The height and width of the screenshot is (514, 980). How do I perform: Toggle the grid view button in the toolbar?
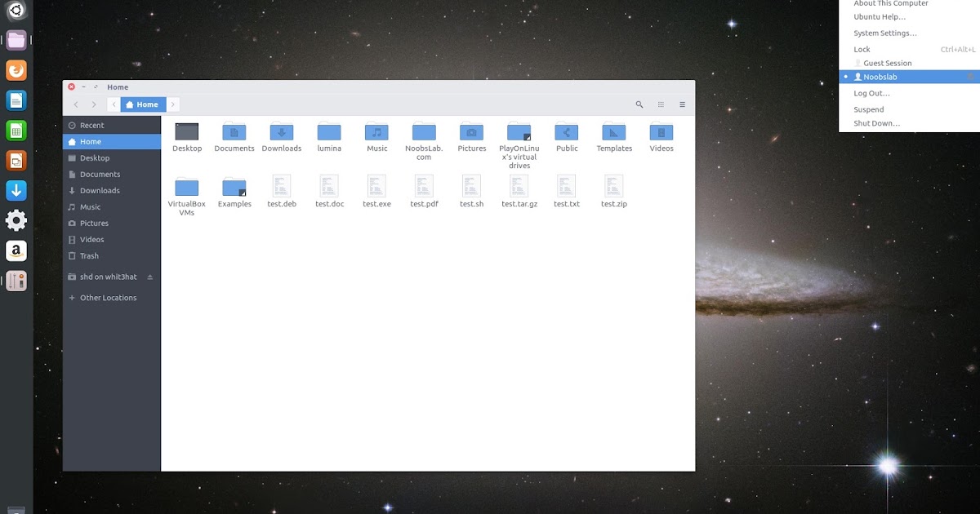pos(661,104)
